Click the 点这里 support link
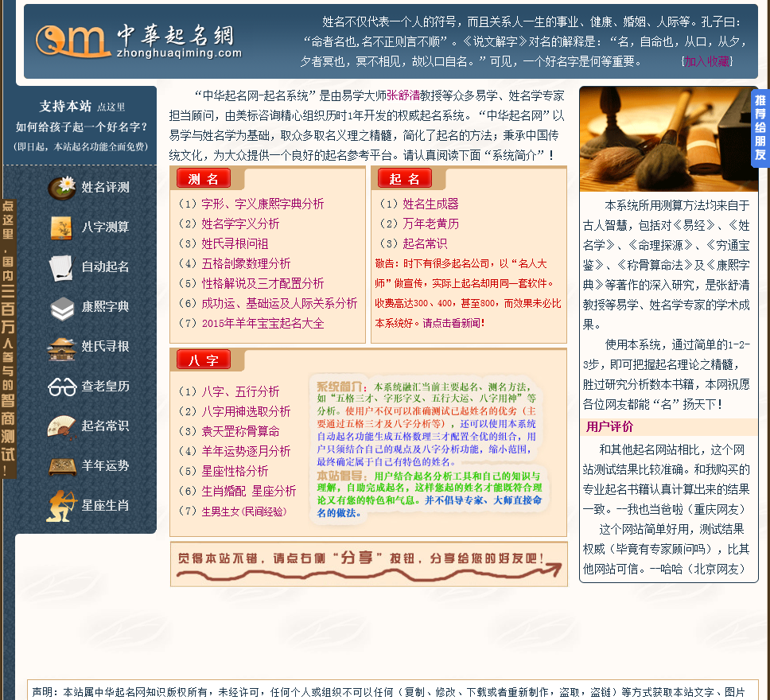Screen dimensions: 770x700 click(x=111, y=107)
